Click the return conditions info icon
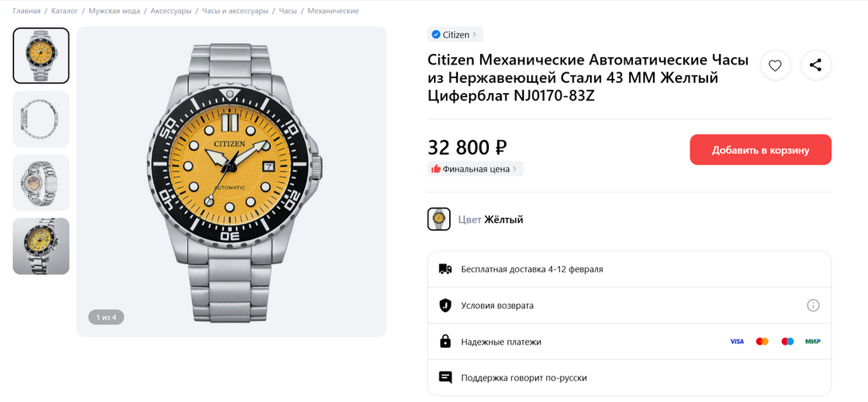 coord(813,306)
